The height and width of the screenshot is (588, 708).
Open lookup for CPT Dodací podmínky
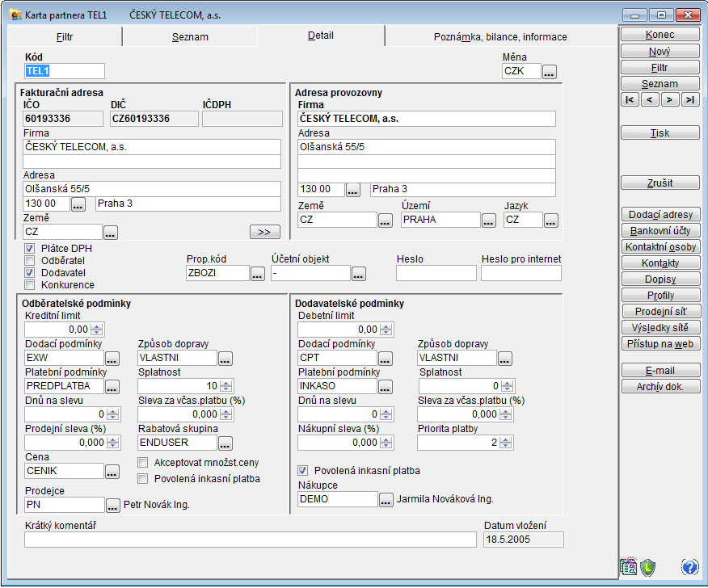coord(386,359)
